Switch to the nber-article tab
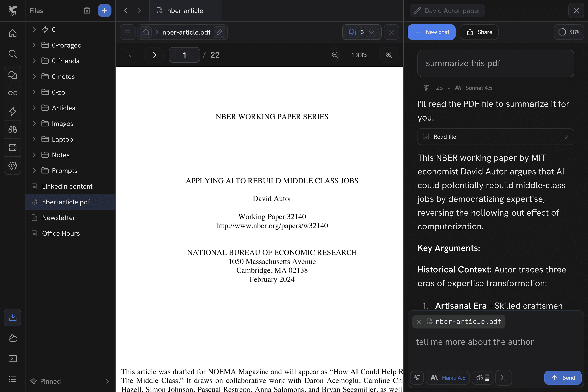 [x=185, y=11]
